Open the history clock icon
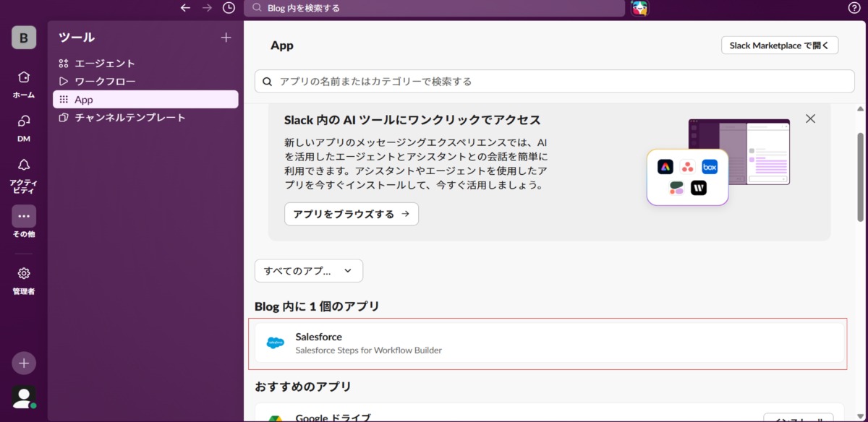Viewport: 868px width, 422px height. [x=229, y=8]
